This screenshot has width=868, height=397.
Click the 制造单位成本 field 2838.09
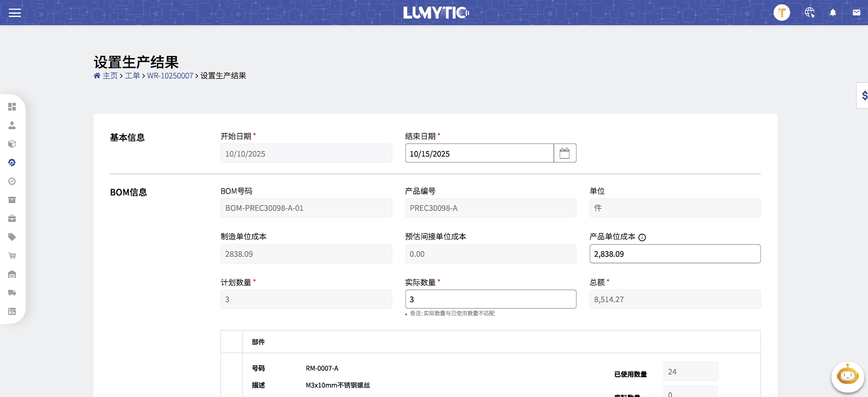(x=306, y=254)
